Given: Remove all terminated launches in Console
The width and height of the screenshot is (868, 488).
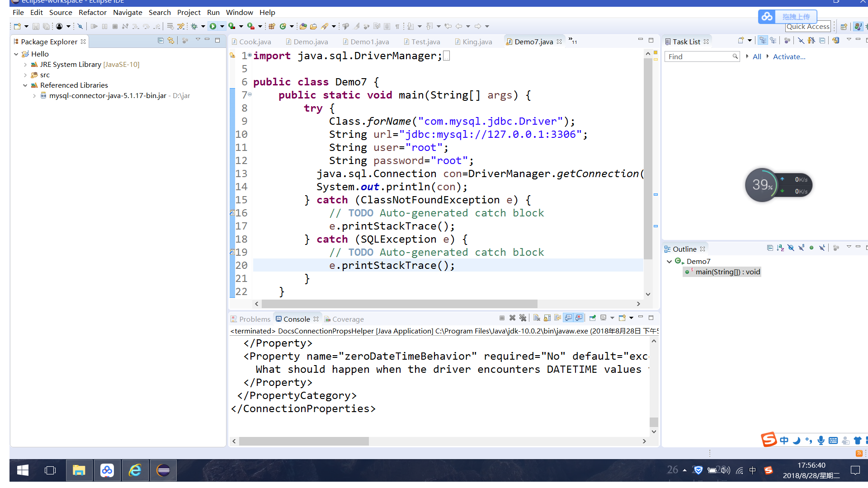Looking at the screenshot, I should pyautogui.click(x=523, y=318).
